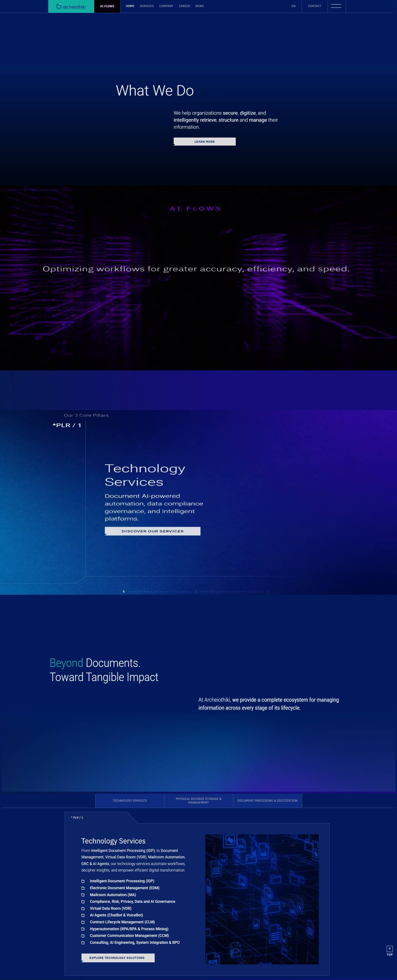Click folder icon beside Virtual Data Room
Screen dimensions: 397x980
click(x=83, y=908)
